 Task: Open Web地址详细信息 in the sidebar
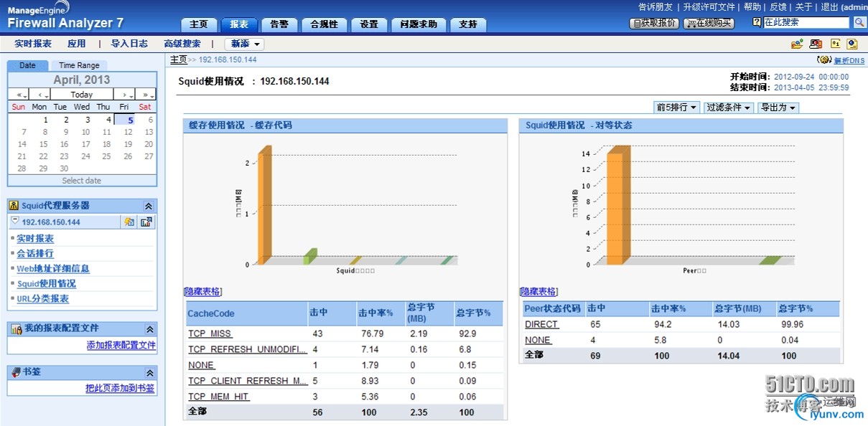tap(53, 269)
